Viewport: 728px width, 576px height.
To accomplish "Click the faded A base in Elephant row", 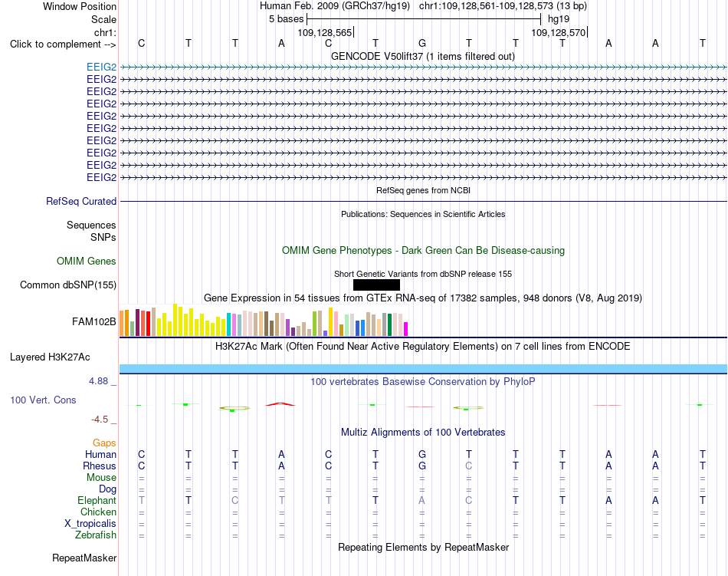I will 421,500.
